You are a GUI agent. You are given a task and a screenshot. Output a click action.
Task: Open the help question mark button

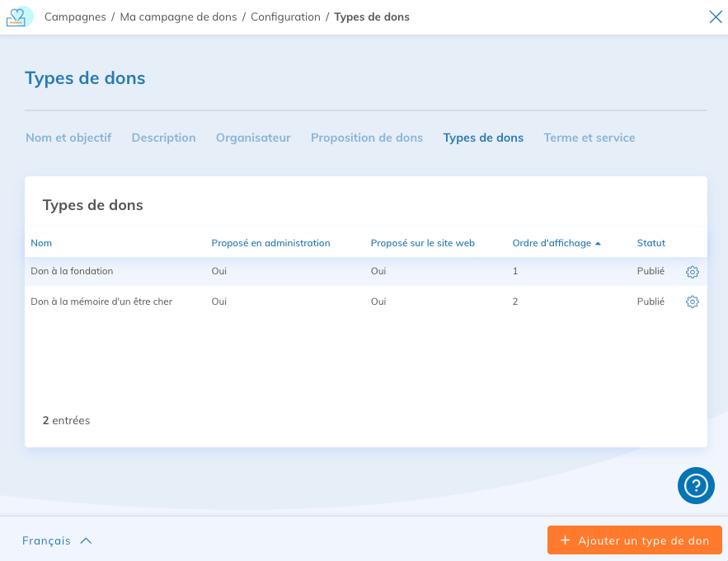coord(696,485)
